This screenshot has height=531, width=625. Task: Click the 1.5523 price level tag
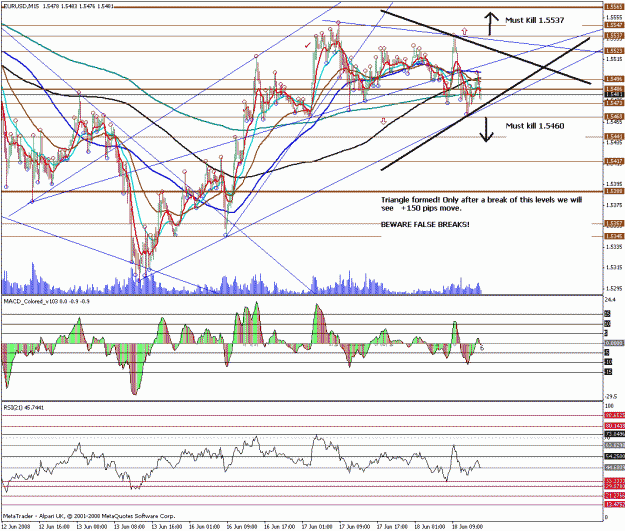point(614,51)
